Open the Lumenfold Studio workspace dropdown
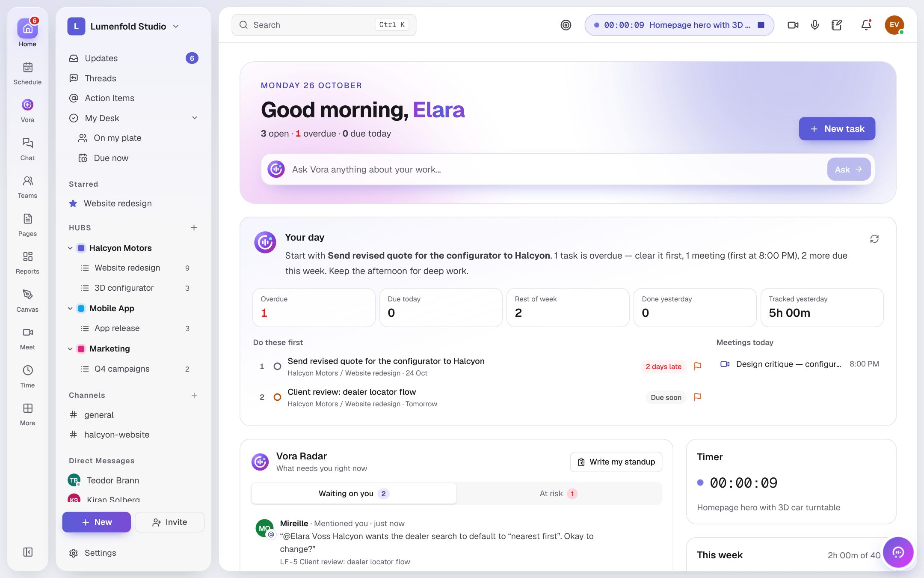The height and width of the screenshot is (578, 924). (x=123, y=26)
